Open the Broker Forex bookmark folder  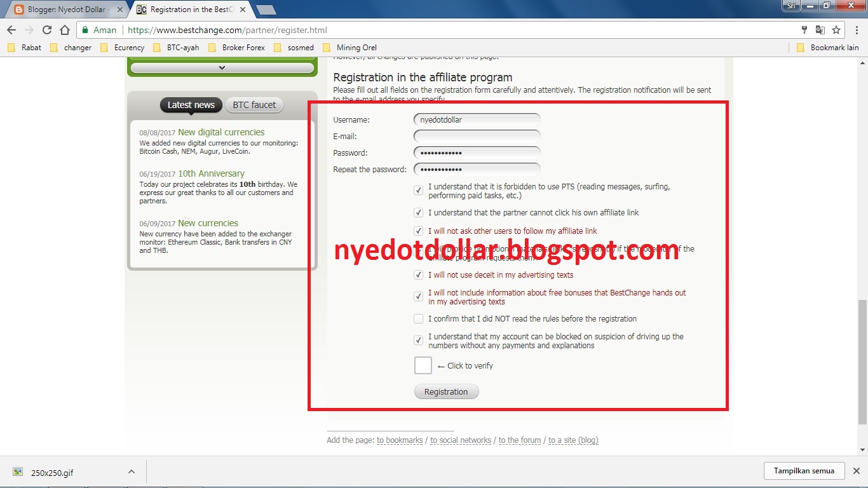click(x=236, y=47)
